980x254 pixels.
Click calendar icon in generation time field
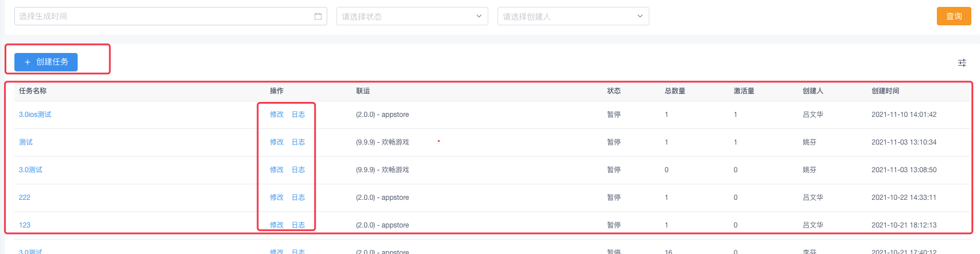point(318,16)
